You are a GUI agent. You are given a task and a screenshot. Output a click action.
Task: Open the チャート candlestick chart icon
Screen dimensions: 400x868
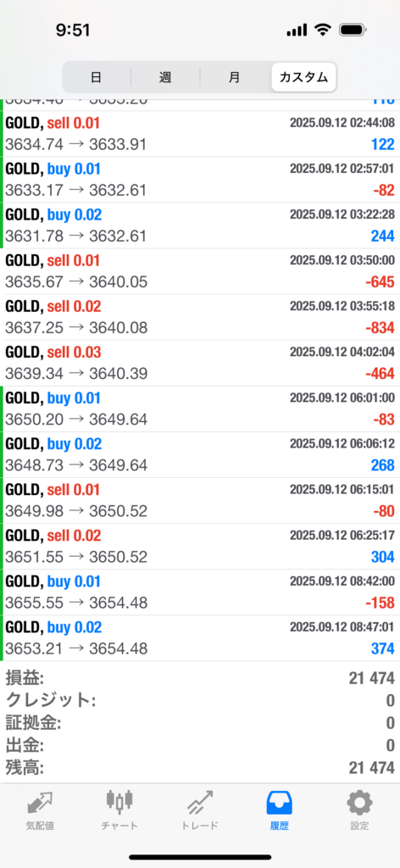[119, 802]
